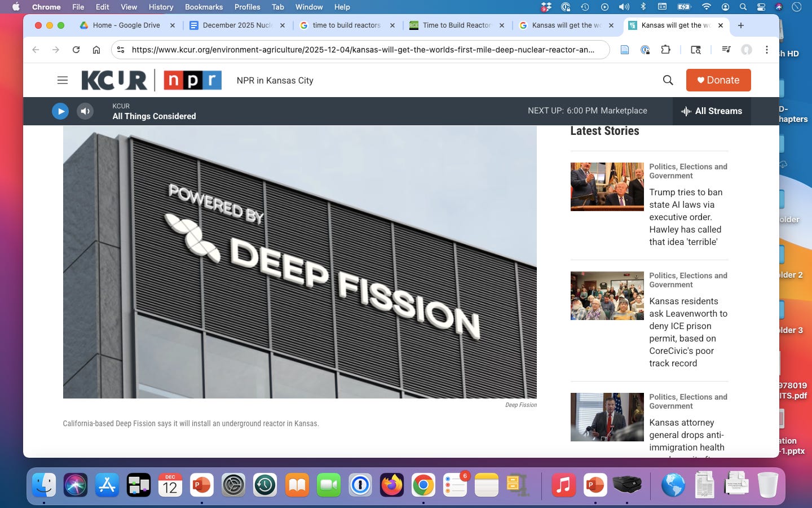Click the Chrome home button
The height and width of the screenshot is (508, 812).
[96, 50]
